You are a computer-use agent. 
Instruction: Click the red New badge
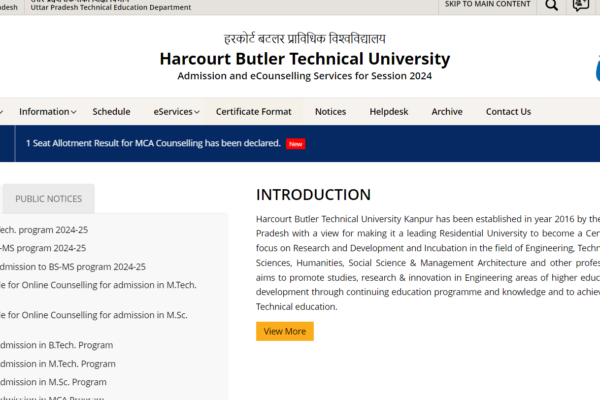point(295,144)
